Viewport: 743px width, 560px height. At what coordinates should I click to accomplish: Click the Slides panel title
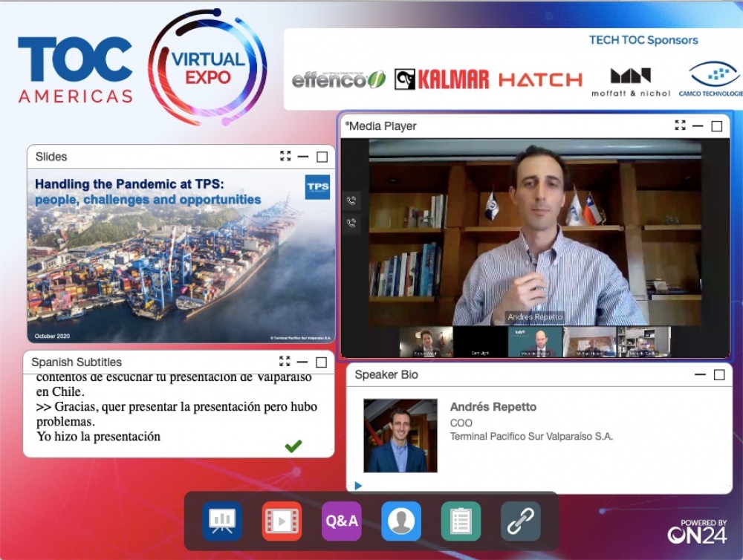click(51, 157)
